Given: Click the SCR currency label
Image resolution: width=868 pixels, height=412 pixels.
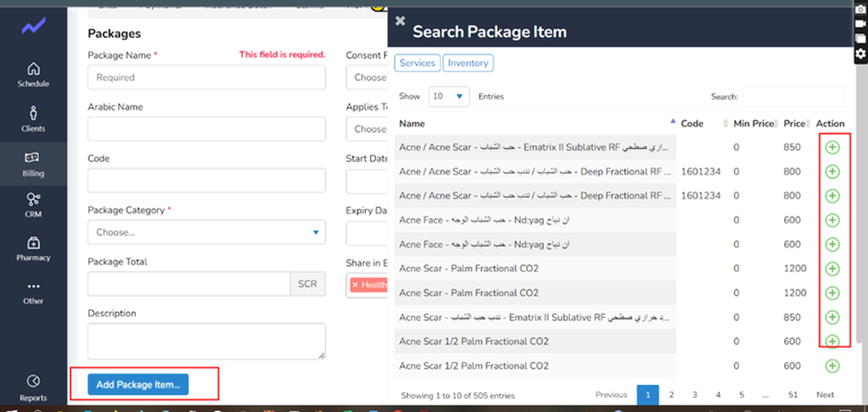Looking at the screenshot, I should pos(307,284).
